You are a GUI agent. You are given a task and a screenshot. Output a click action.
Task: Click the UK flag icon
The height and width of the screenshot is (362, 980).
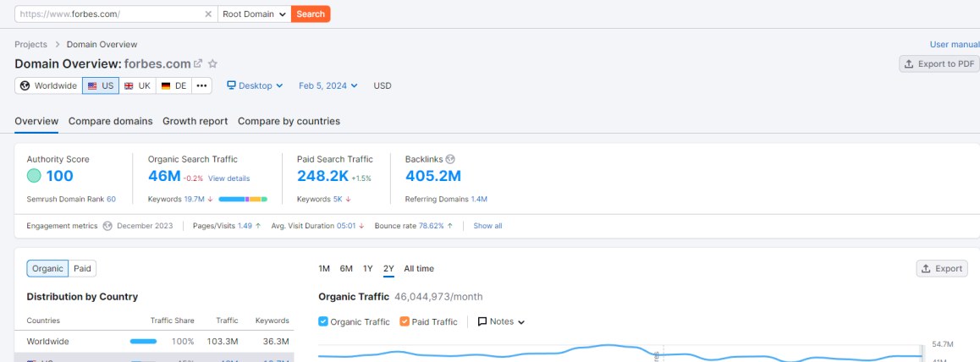[129, 86]
